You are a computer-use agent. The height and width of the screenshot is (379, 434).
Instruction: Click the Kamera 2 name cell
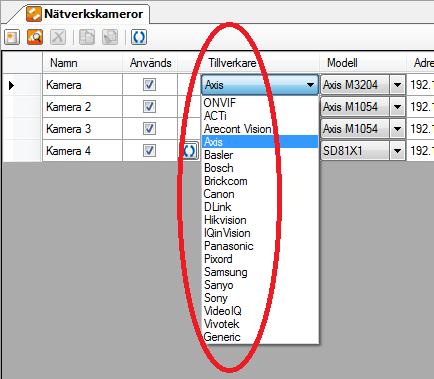point(82,107)
